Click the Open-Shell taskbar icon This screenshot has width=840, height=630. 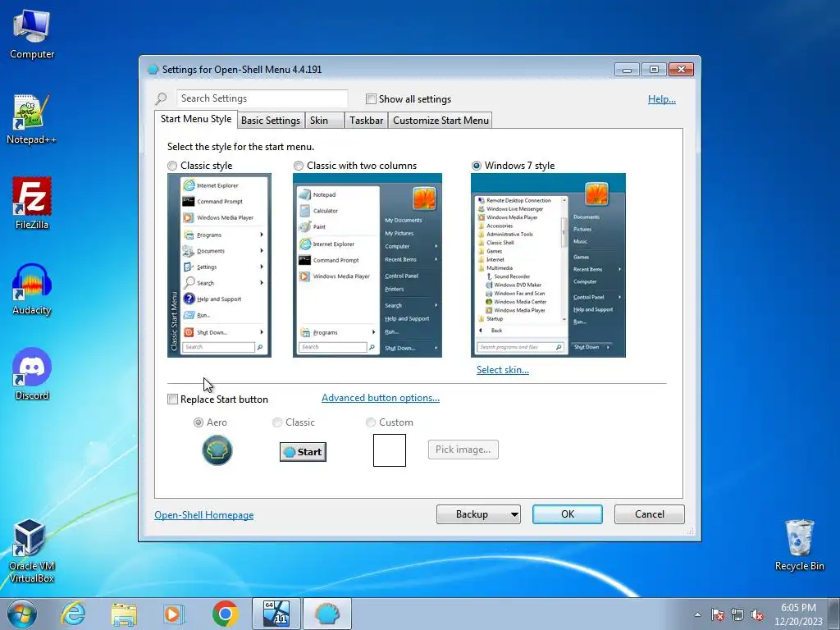[327, 614]
